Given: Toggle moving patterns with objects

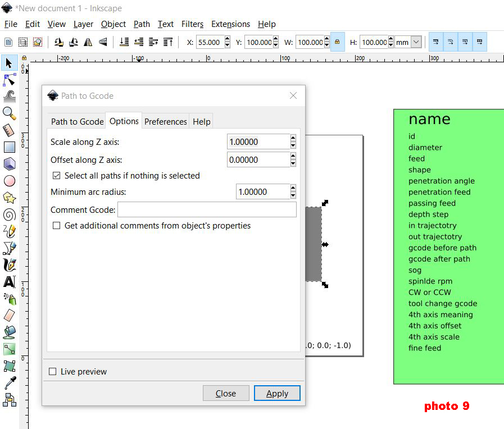Looking at the screenshot, I should tap(480, 42).
